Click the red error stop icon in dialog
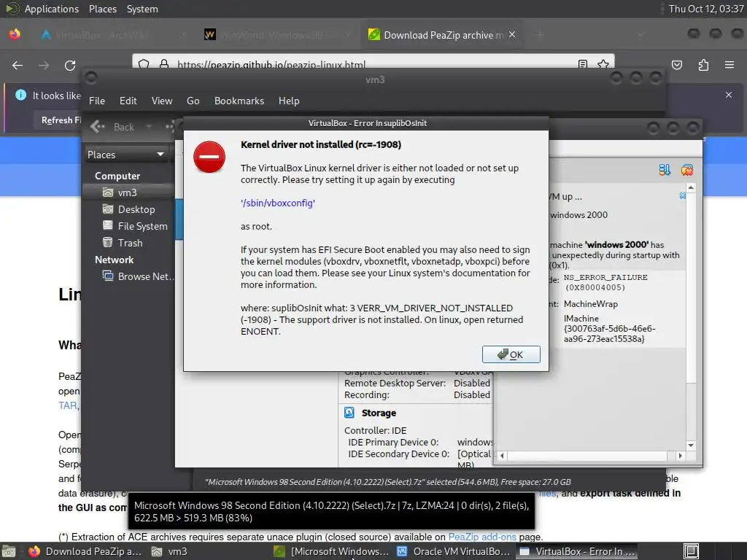 pos(209,157)
